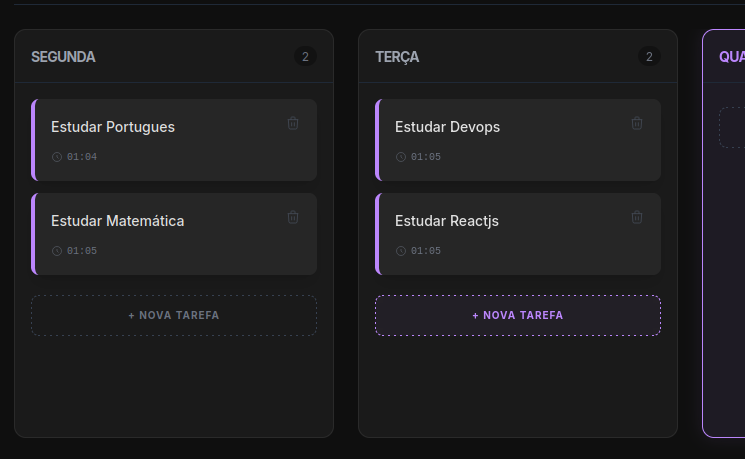
Task: Select the clock icon under Estudar Matemática
Action: 57,251
